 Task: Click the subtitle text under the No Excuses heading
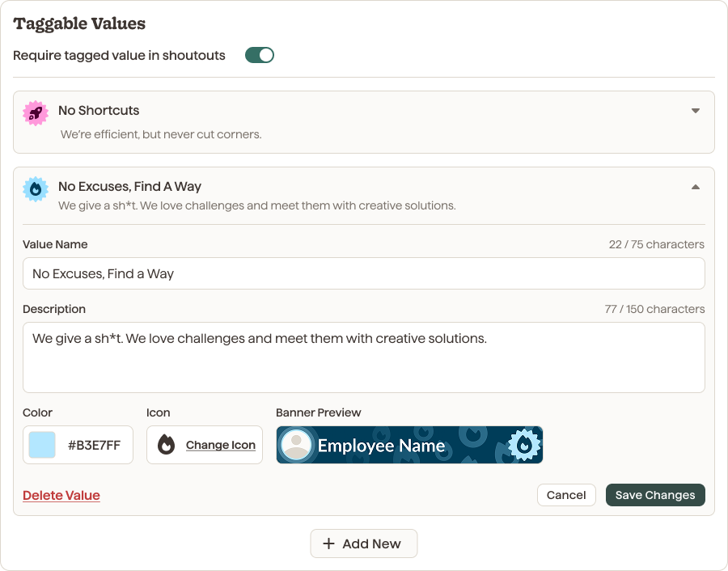[257, 205]
